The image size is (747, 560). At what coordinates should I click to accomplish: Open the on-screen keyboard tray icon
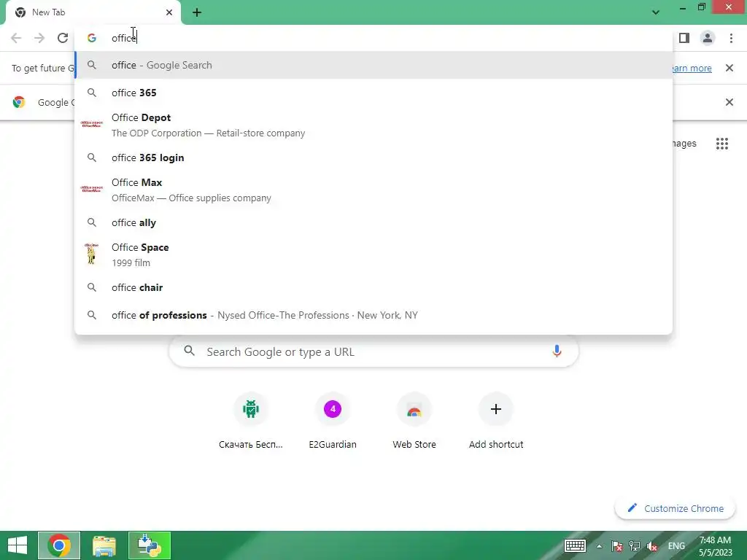pos(575,545)
